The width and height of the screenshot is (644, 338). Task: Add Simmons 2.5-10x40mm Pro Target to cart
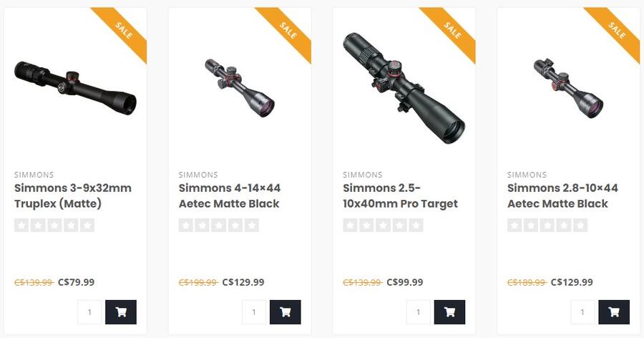pyautogui.click(x=449, y=312)
